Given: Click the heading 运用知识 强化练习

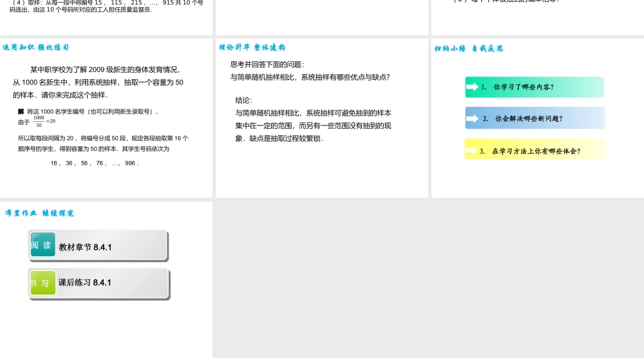Looking at the screenshot, I should point(35,47).
